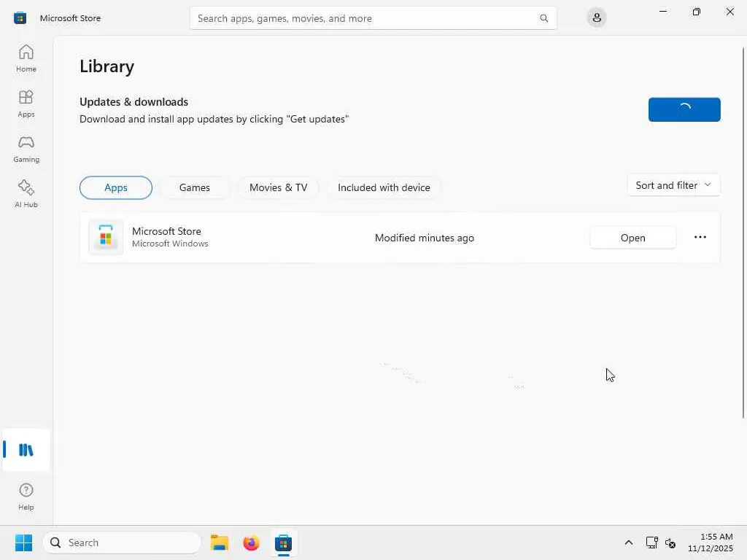The height and width of the screenshot is (560, 747).
Task: Click the 'Updates & downloads' heading
Action: tap(134, 102)
